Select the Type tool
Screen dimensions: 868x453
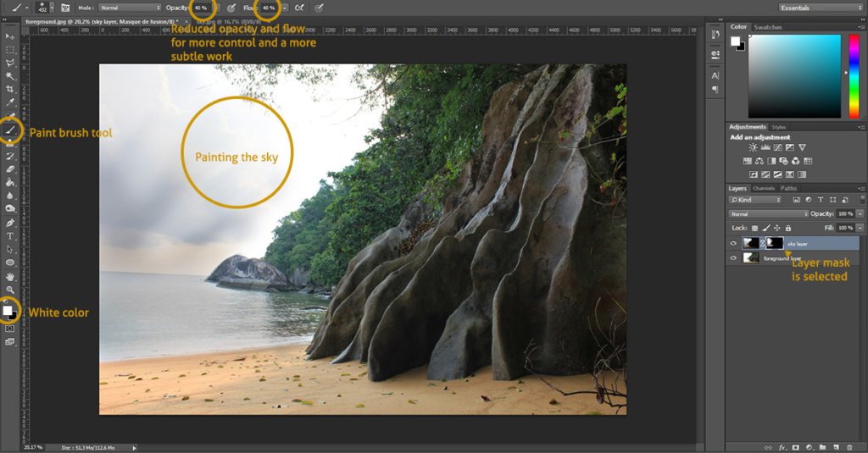coord(10,236)
